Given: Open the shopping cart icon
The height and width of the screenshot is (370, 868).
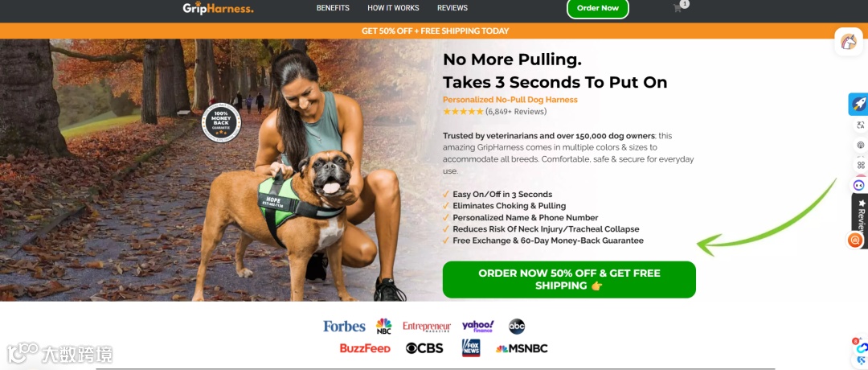Looking at the screenshot, I should click(x=678, y=8).
